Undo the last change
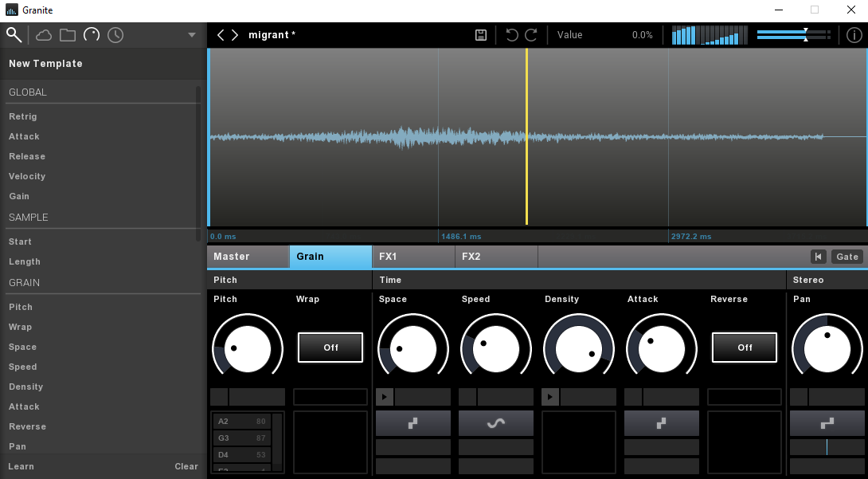The height and width of the screenshot is (479, 868). [x=512, y=35]
